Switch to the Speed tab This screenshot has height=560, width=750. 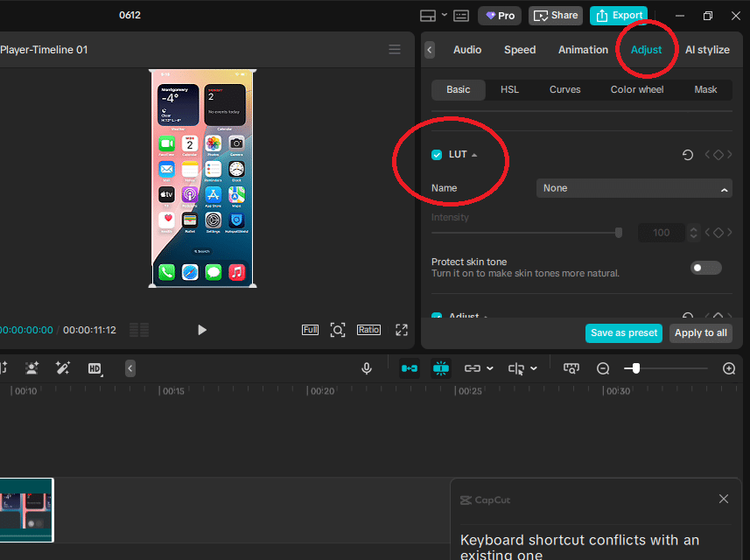(x=520, y=50)
